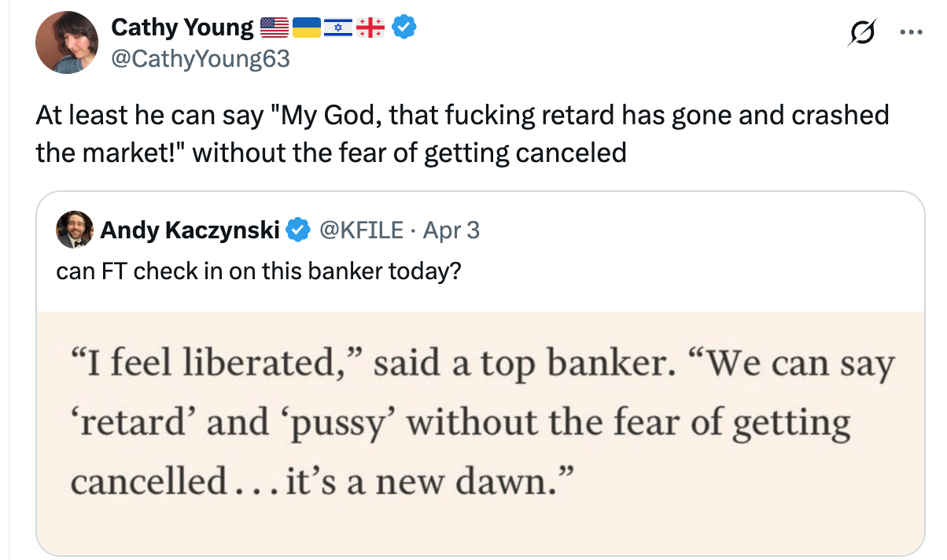The width and height of the screenshot is (947, 560).
Task: Click the US flag emoji
Action: [x=275, y=28]
